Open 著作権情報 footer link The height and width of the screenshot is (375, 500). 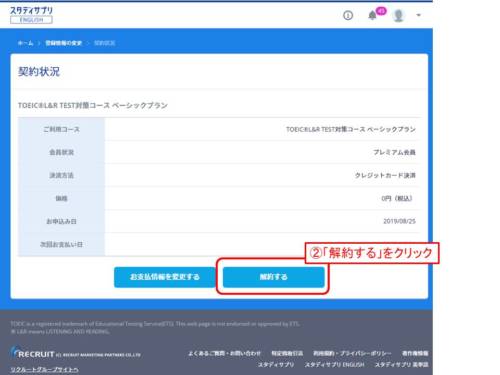tap(415, 353)
